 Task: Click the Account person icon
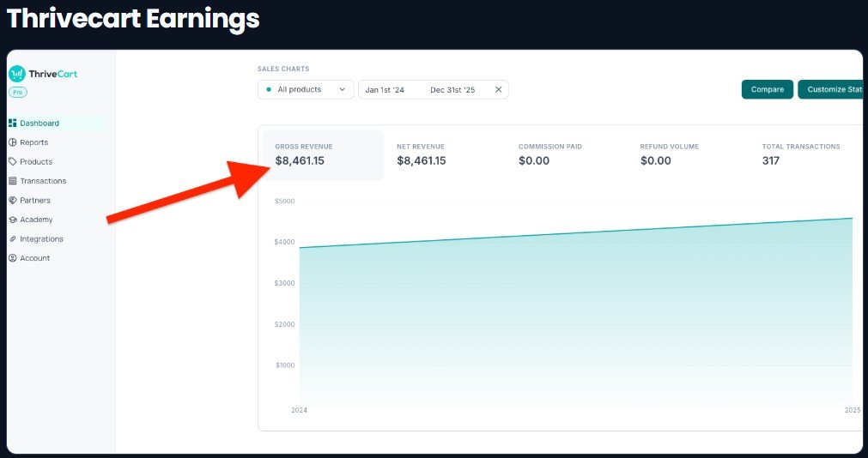[13, 258]
